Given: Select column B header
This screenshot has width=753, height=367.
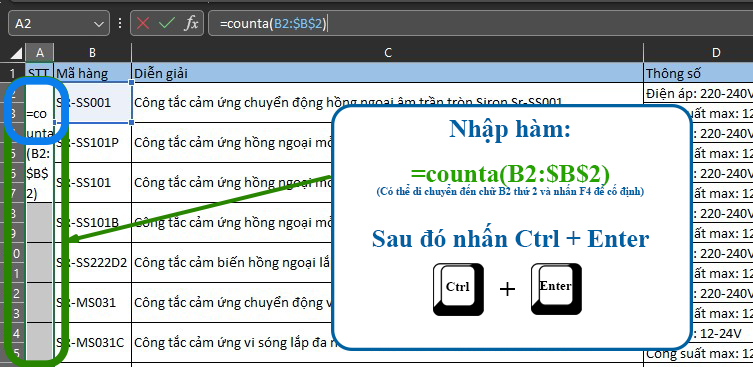Looking at the screenshot, I should 92,52.
